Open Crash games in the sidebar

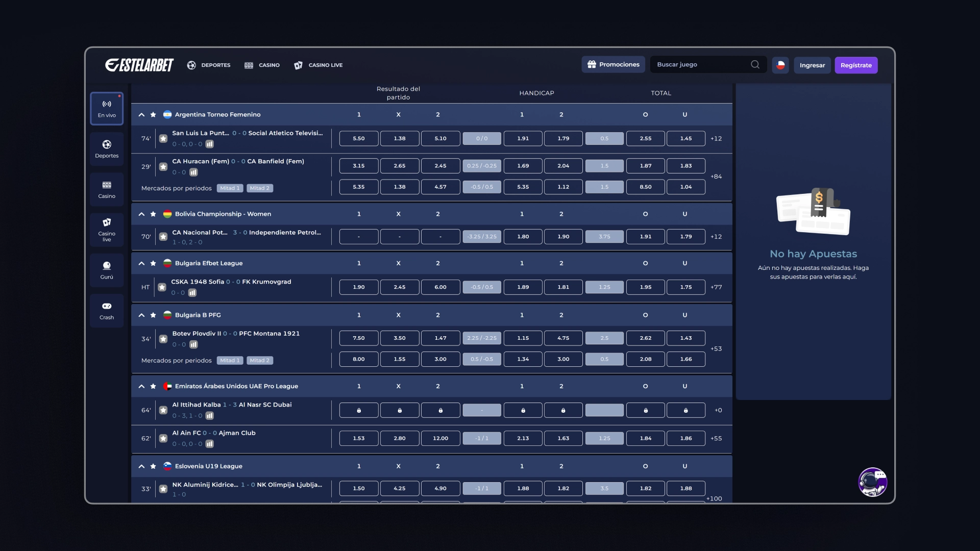(107, 311)
